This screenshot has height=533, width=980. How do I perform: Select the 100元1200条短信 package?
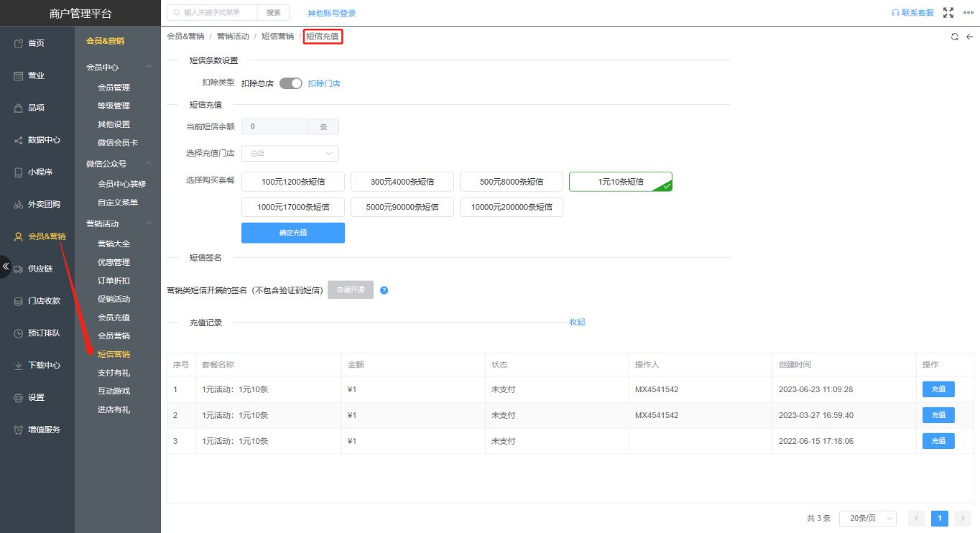293,182
